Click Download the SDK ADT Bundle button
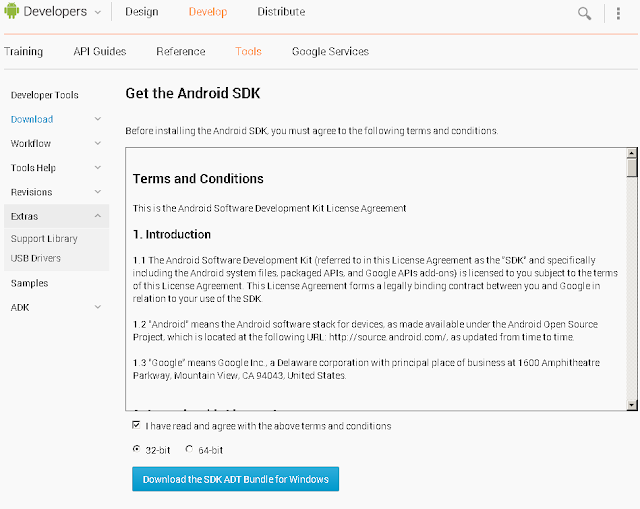 point(236,479)
